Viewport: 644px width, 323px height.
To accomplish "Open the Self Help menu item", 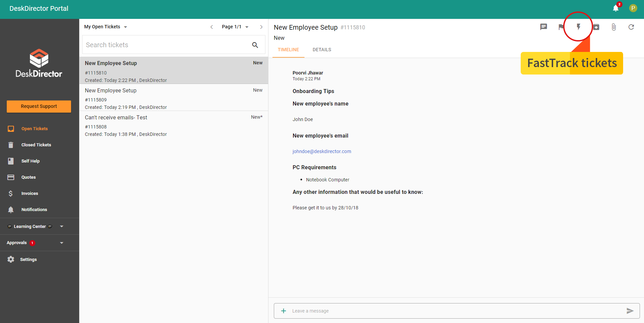I will click(31, 161).
